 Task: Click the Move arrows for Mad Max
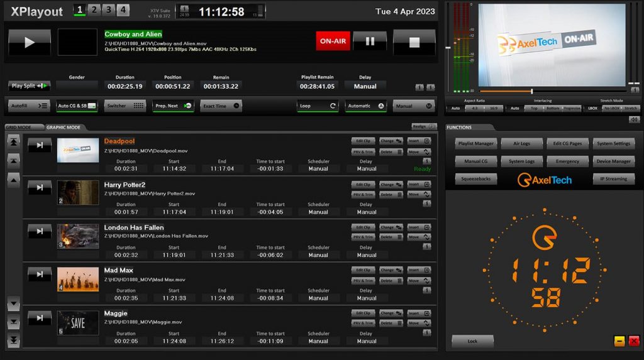(x=419, y=281)
